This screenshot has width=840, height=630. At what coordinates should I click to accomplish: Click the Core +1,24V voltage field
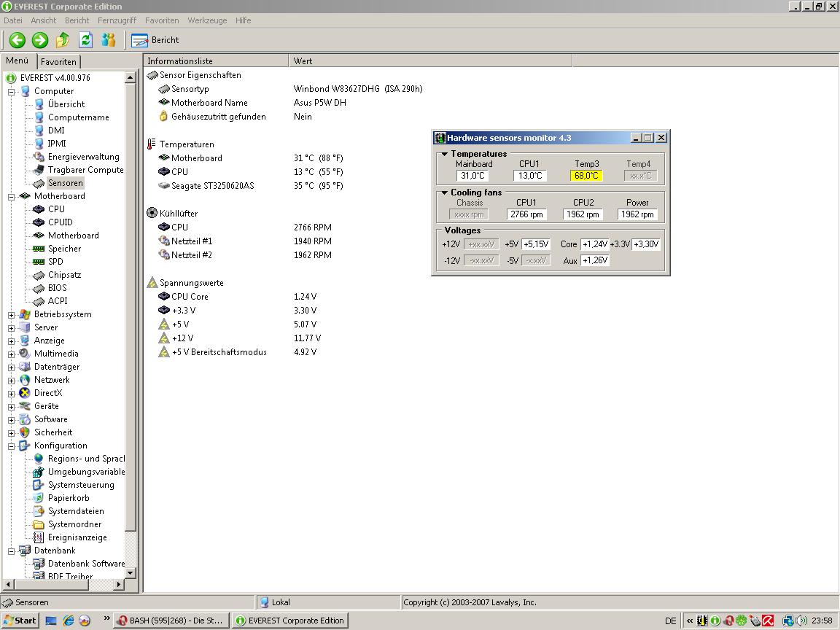595,244
